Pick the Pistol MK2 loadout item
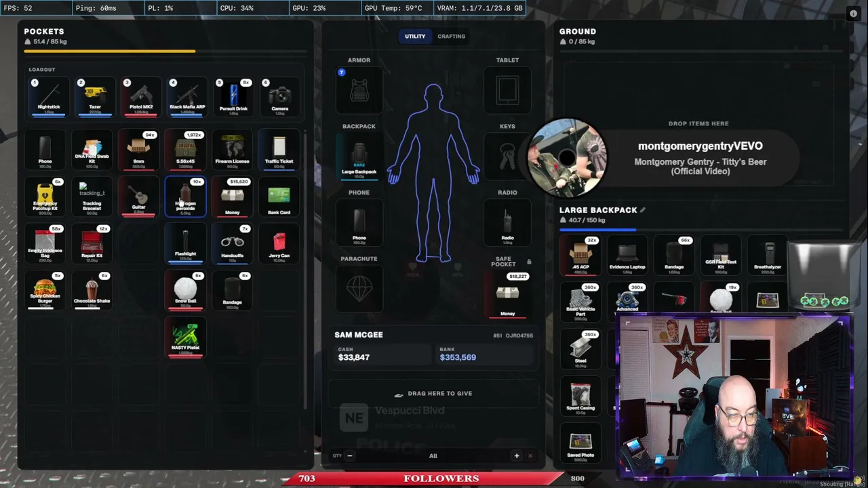The height and width of the screenshot is (488, 868). 140,97
